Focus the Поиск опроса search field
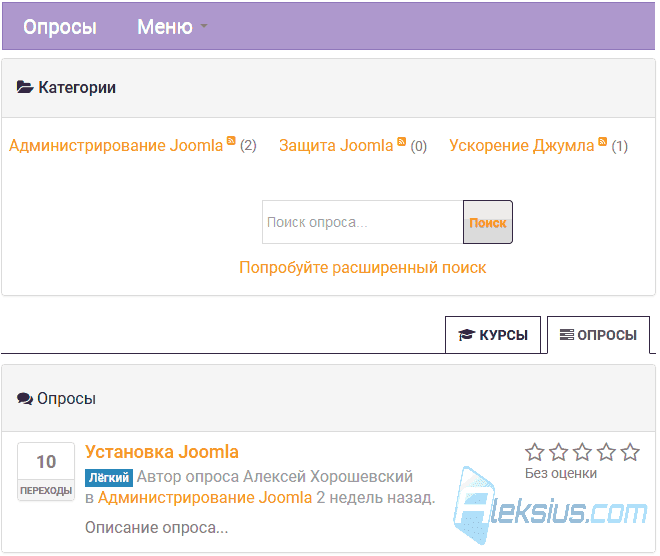This screenshot has height=556, width=660. [362, 222]
